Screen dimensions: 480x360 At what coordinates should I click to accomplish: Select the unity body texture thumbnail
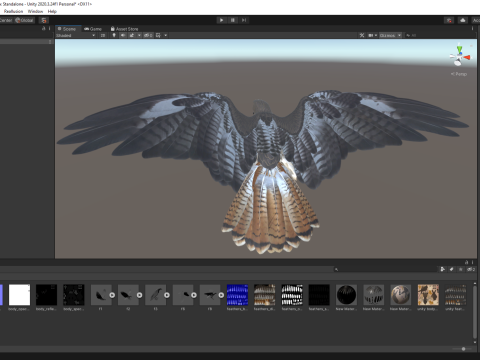tap(428, 295)
